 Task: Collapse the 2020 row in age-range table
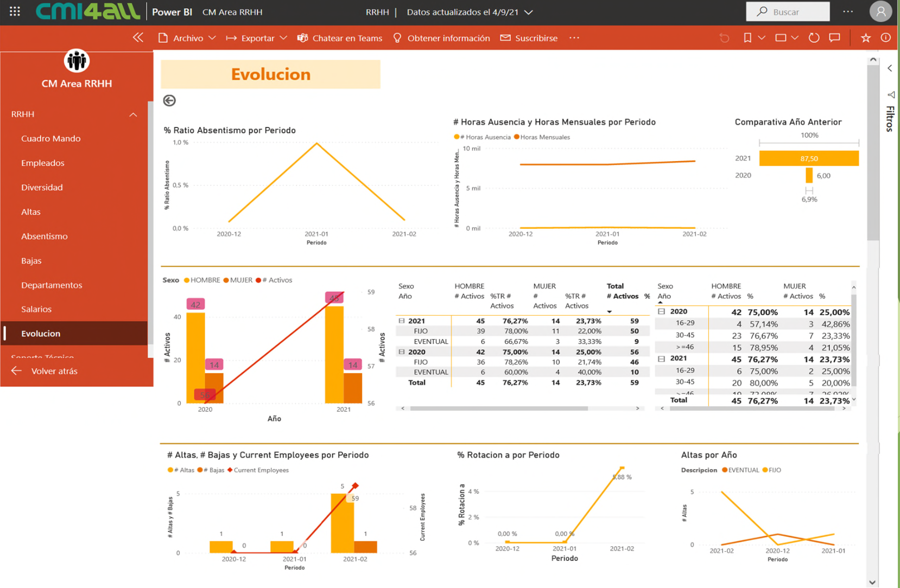point(661,311)
